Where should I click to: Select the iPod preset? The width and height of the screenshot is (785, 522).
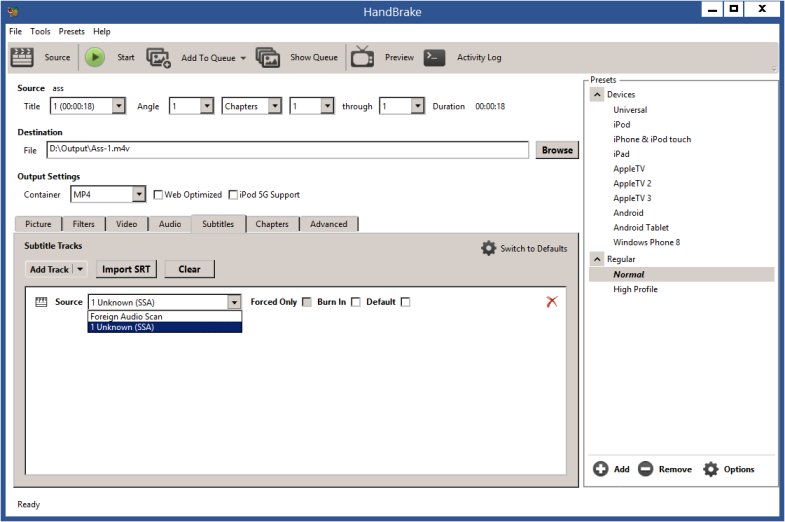(622, 124)
